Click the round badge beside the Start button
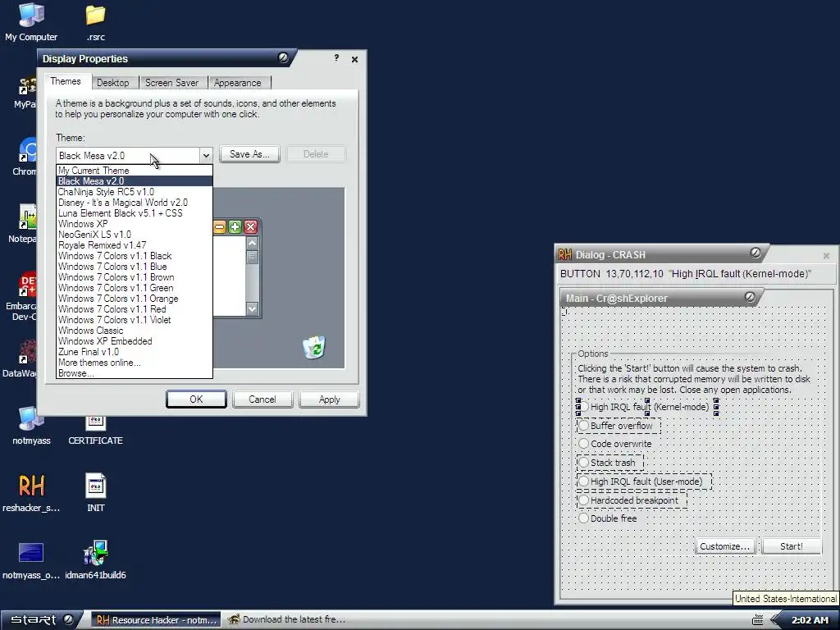Viewport: 840px width, 630px height. [68, 619]
